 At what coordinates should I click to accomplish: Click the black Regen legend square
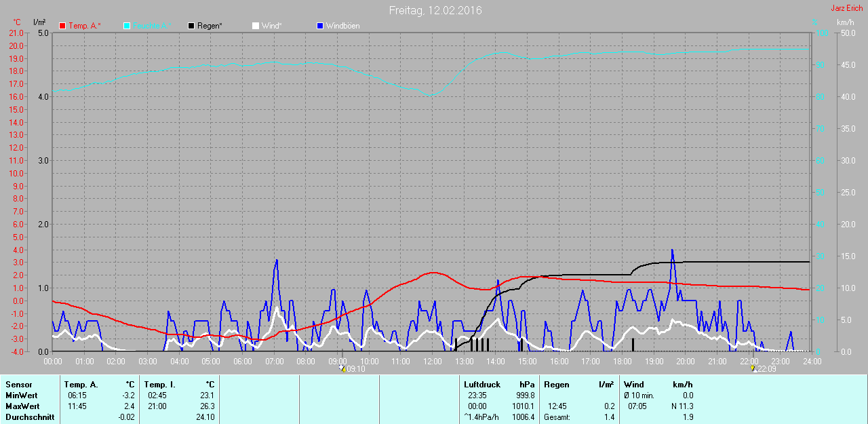coord(191,26)
